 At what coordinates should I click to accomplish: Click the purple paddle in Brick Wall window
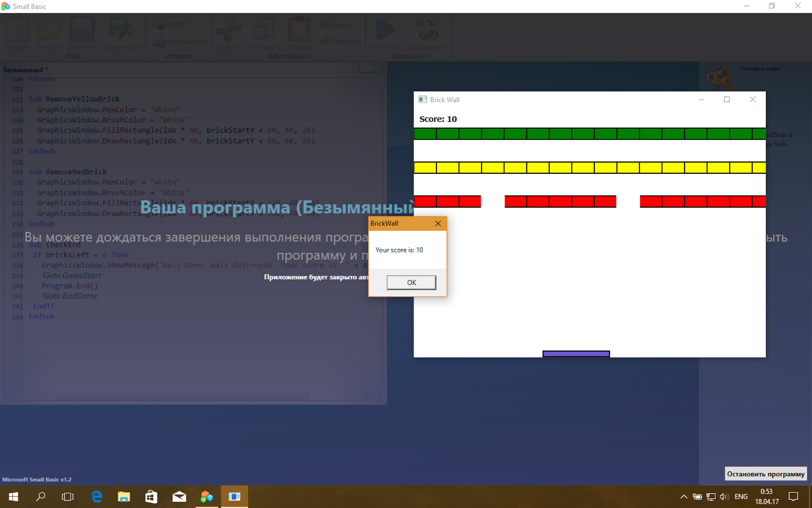pyautogui.click(x=576, y=354)
